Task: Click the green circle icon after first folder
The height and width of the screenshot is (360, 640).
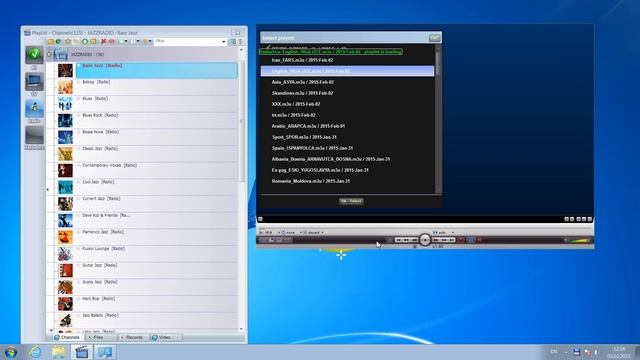Action: click(58, 42)
